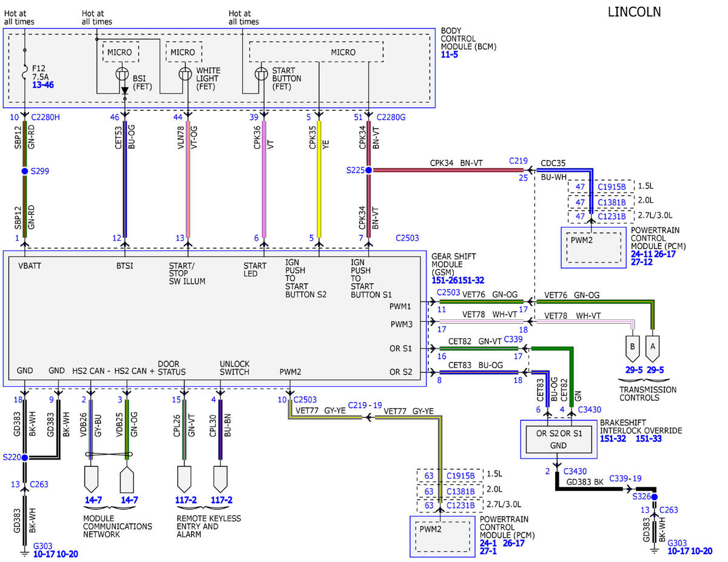Select the S299 splice dot
This screenshot has width=728, height=562.
pos(24,172)
